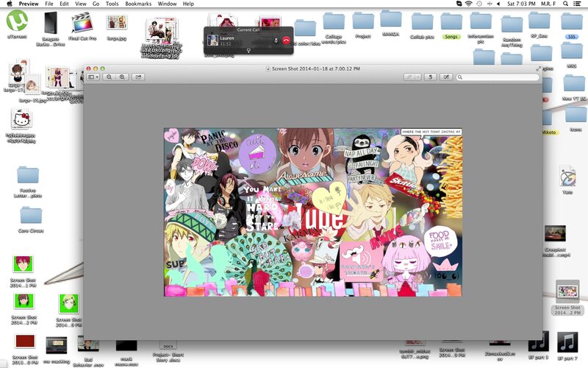Open the Tools menu
Screen dimensions: 588x368
(x=112, y=4)
